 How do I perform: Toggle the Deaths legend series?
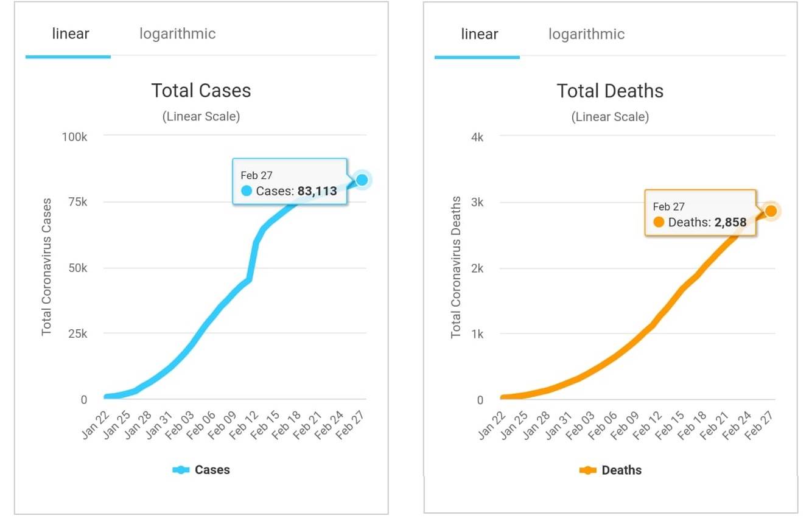(611, 470)
